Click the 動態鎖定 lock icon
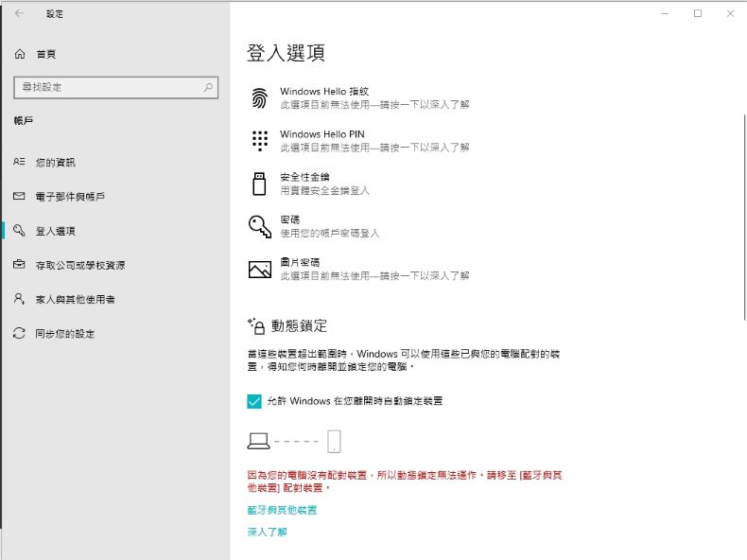This screenshot has height=560, width=747. point(256,326)
